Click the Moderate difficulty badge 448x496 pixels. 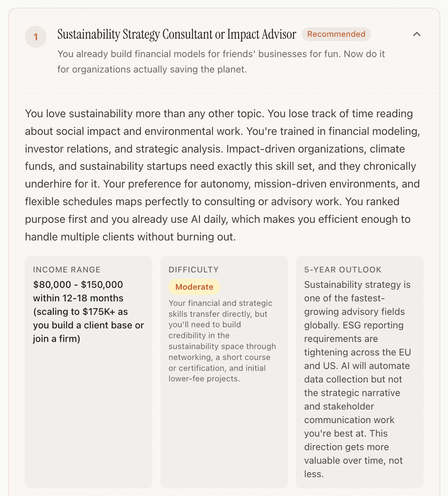coord(194,287)
